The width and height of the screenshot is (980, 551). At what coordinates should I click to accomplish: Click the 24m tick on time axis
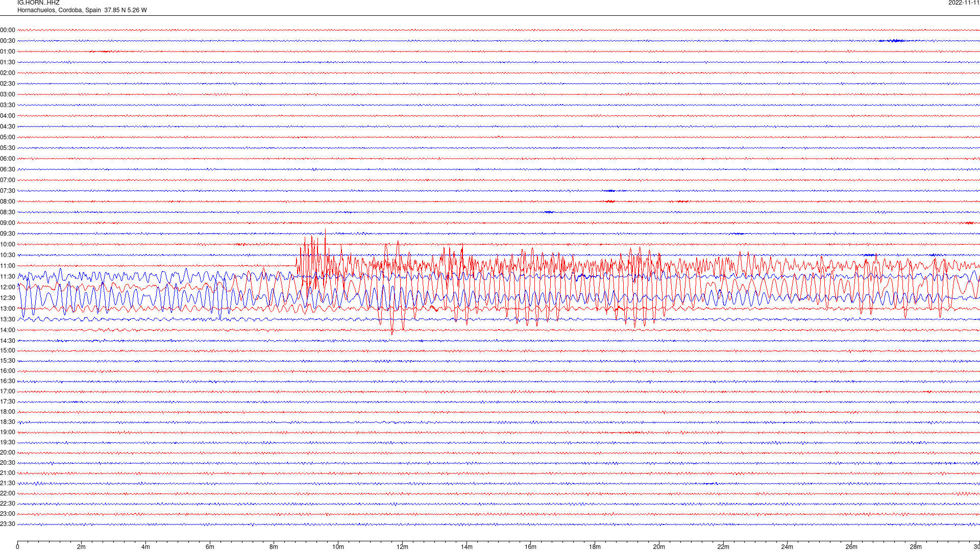pos(787,547)
